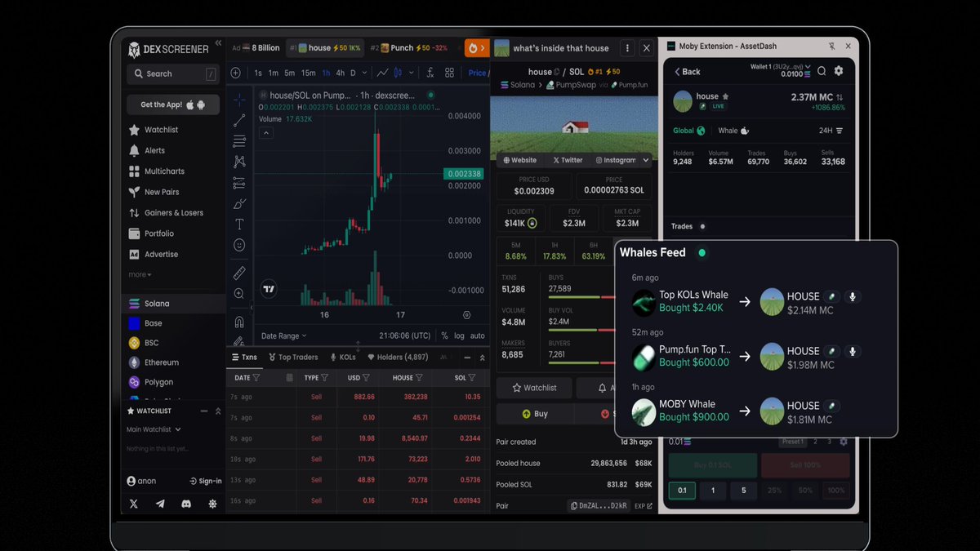The width and height of the screenshot is (980, 551).
Task: Select the 0.1 SOL amount preset
Action: (x=682, y=491)
